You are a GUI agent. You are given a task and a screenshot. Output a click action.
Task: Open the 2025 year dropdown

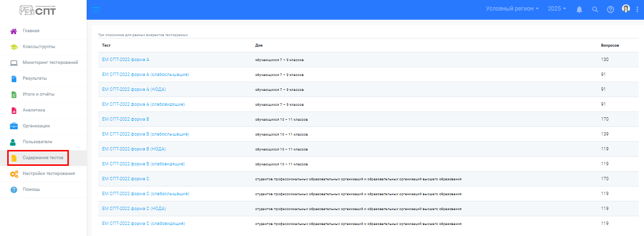(557, 9)
